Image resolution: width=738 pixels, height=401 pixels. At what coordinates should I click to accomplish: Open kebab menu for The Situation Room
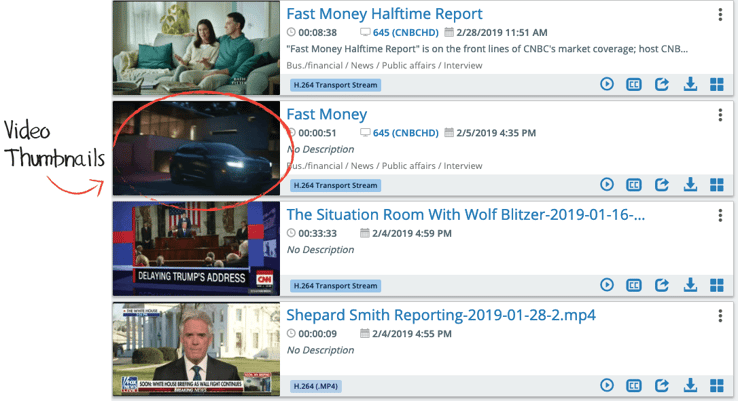point(720,215)
